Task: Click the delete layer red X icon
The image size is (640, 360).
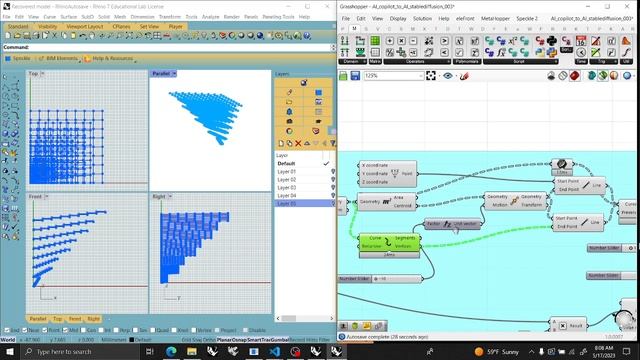Action: click(298, 143)
